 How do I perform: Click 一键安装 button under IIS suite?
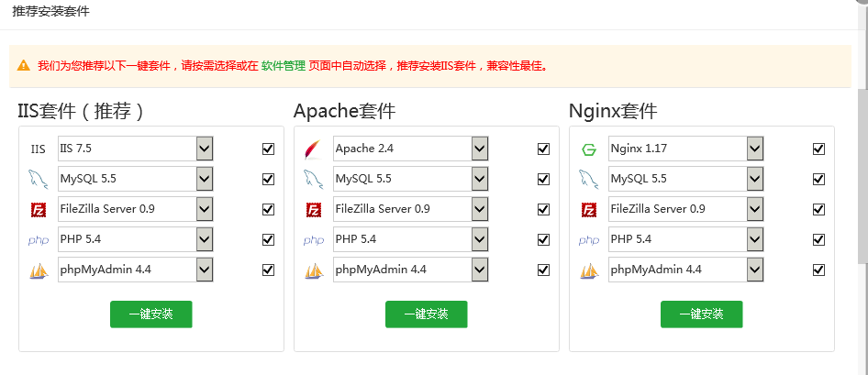coord(151,314)
